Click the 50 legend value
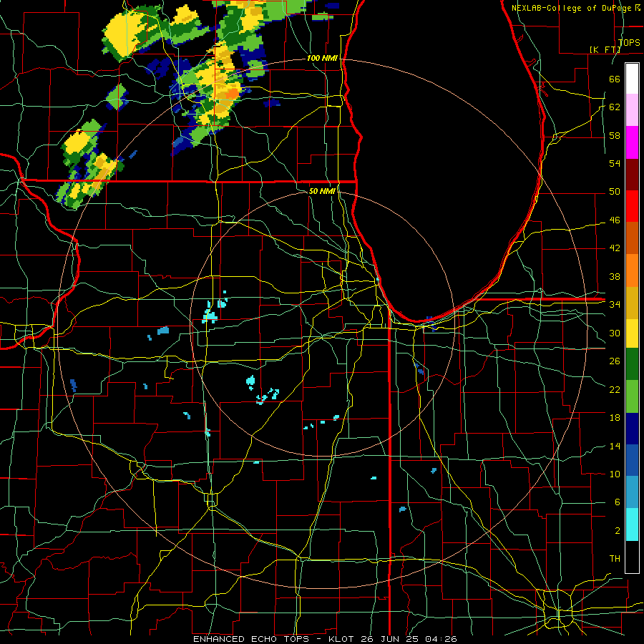The width and height of the screenshot is (644, 644). point(615,192)
